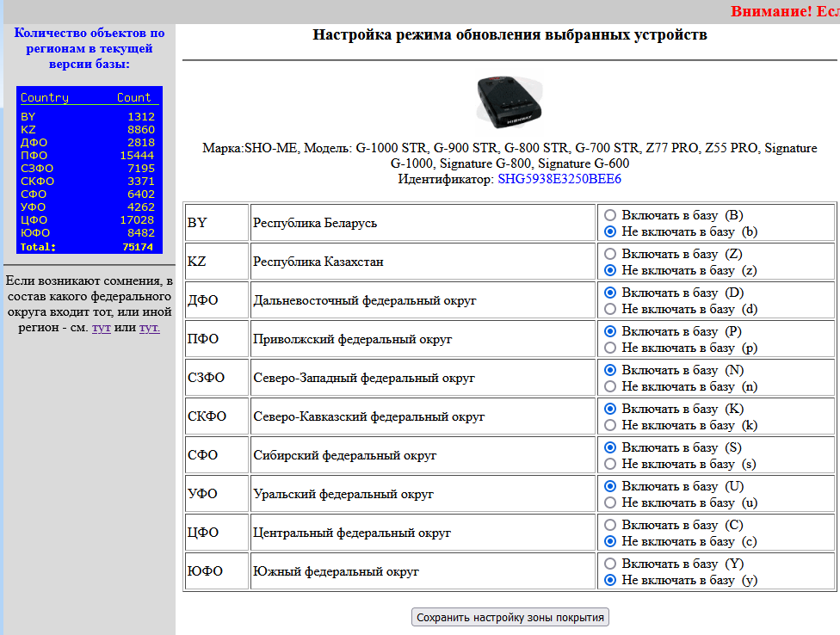Click the identifier SHG5938E3250BEE6

559,179
